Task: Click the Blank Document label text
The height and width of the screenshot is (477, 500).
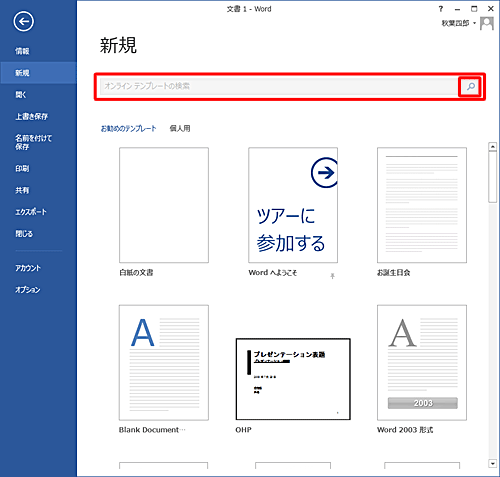Action: coord(152,430)
